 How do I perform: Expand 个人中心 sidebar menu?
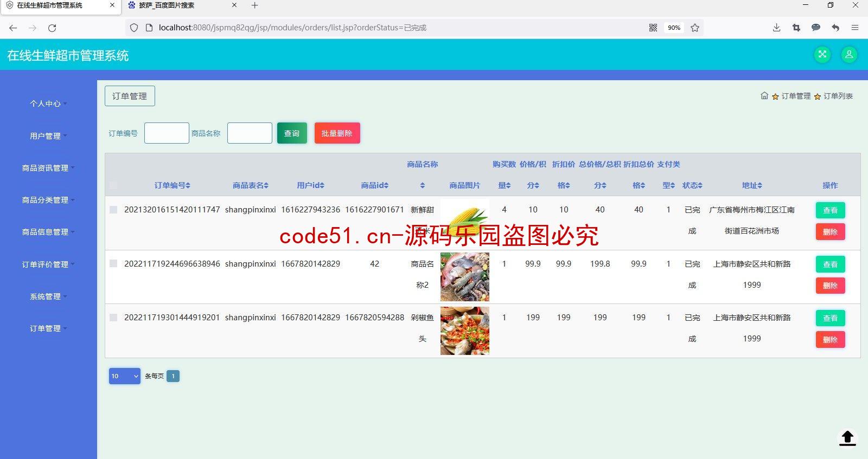[48, 104]
